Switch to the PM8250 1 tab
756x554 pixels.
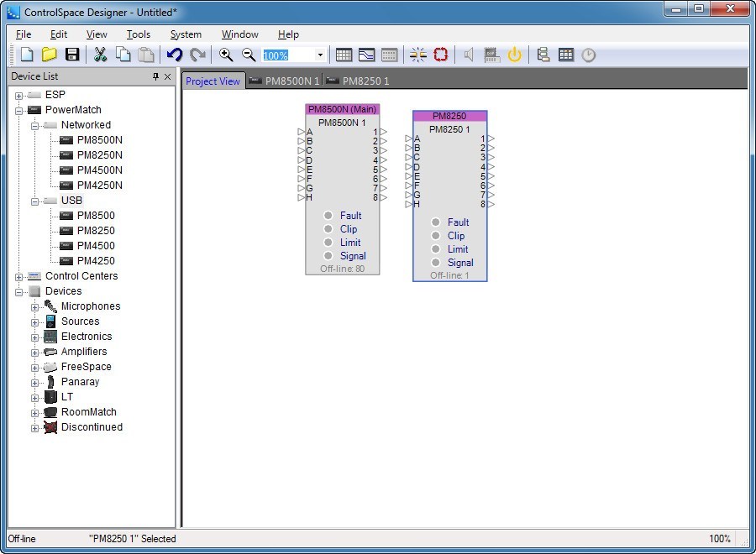coord(357,81)
